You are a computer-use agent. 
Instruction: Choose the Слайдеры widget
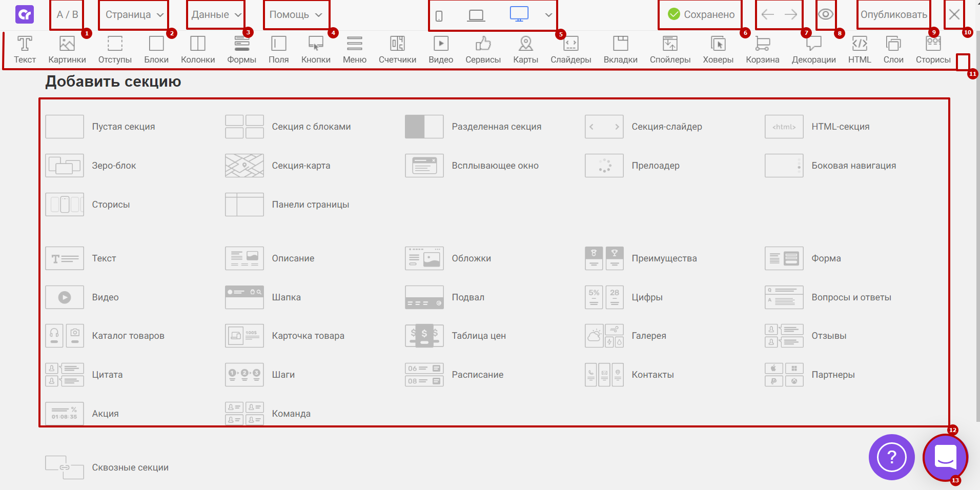pyautogui.click(x=571, y=50)
